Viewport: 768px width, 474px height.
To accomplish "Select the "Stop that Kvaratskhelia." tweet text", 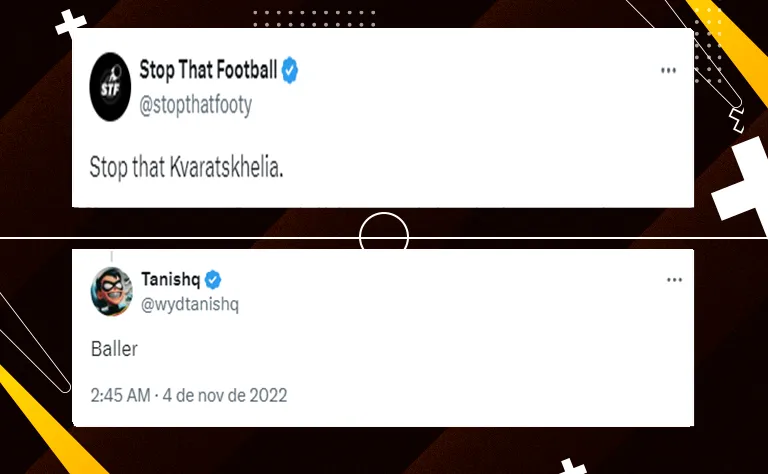I will pyautogui.click(x=186, y=167).
